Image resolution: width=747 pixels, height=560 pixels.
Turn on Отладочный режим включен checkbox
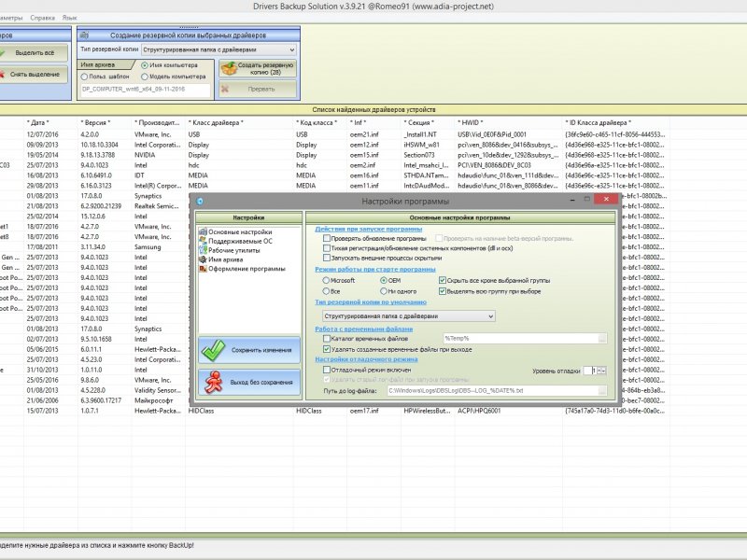(x=326, y=370)
